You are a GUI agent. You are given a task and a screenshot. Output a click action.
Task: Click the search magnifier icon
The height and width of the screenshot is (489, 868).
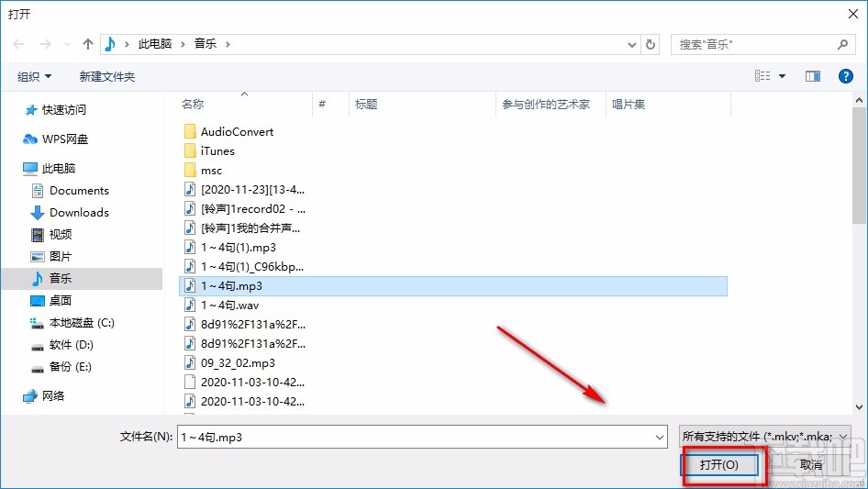pos(842,44)
